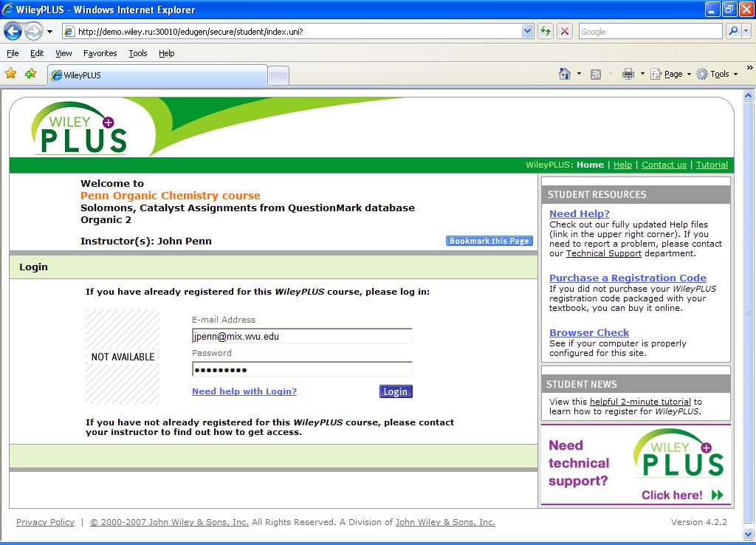Screen dimensions: 756x545
Task: Click the Need technical support banner
Action: 636,465
